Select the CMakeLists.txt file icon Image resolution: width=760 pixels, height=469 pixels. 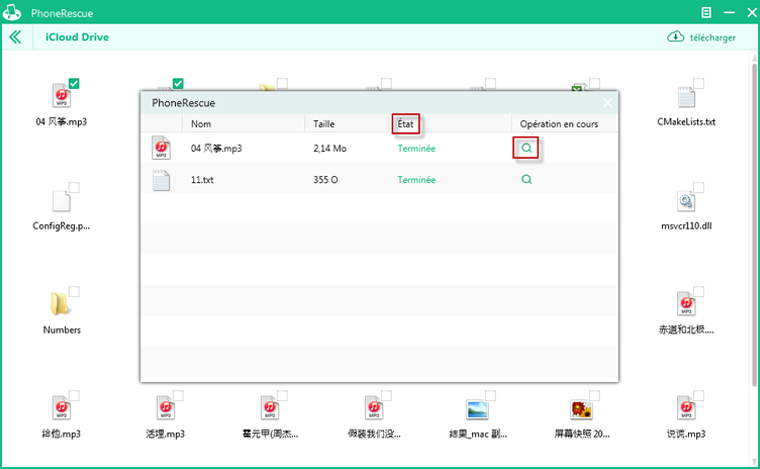pyautogui.click(x=686, y=96)
